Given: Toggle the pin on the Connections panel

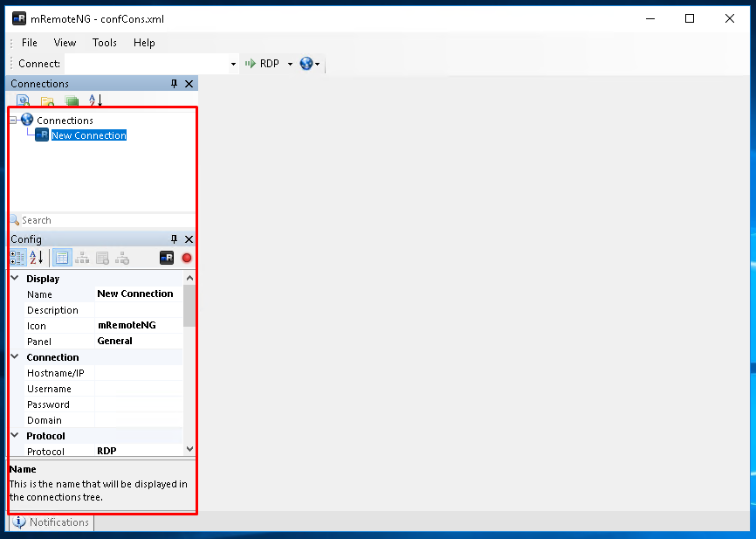Looking at the screenshot, I should 173,83.
